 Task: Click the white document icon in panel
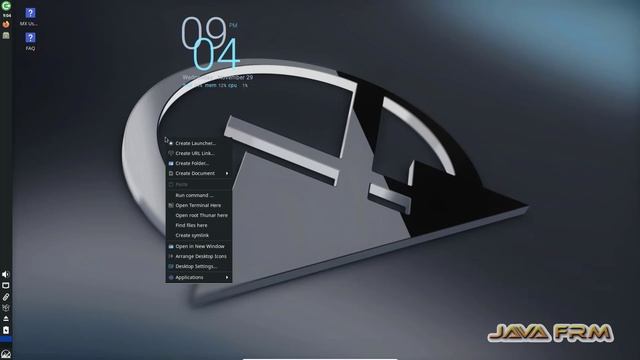point(6,330)
